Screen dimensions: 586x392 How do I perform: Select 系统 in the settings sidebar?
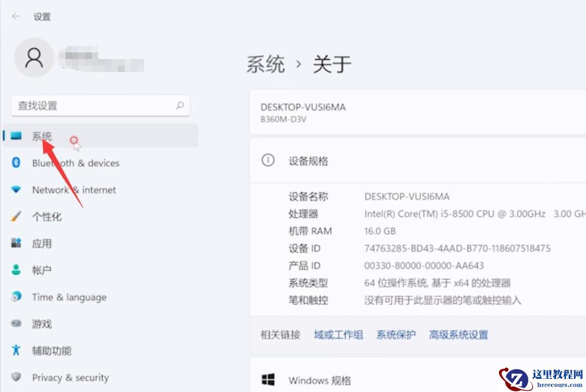point(40,136)
